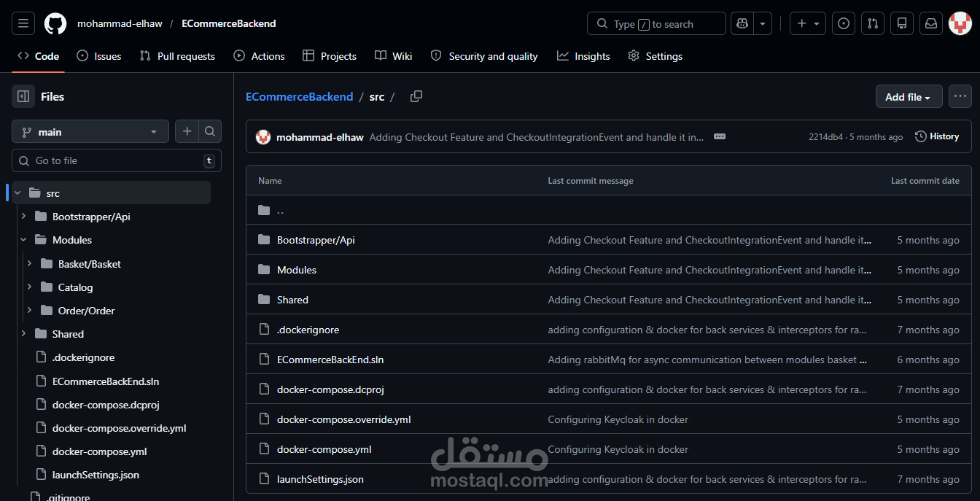Switch to the Pull requests tab
Viewport: 980px width, 501px height.
tap(177, 56)
